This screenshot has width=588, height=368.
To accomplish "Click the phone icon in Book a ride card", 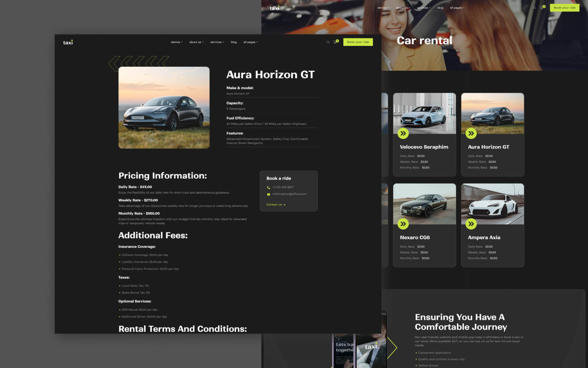I will pyautogui.click(x=268, y=187).
